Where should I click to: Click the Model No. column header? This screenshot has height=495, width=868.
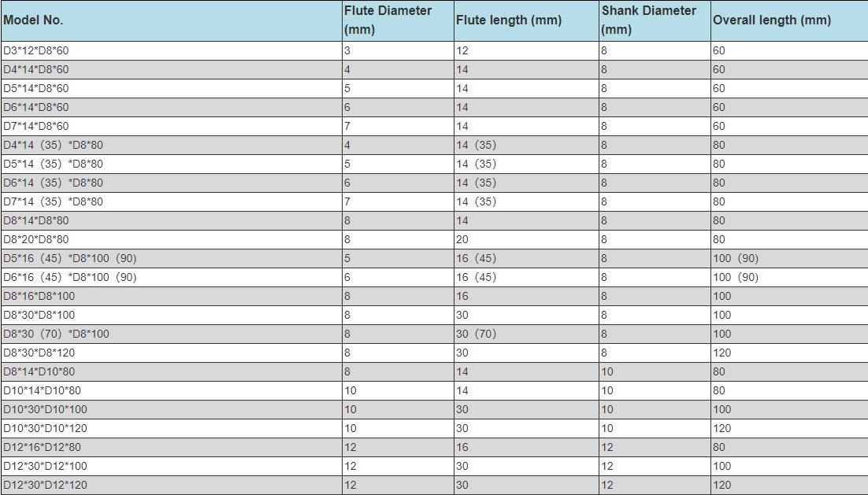click(172, 20)
